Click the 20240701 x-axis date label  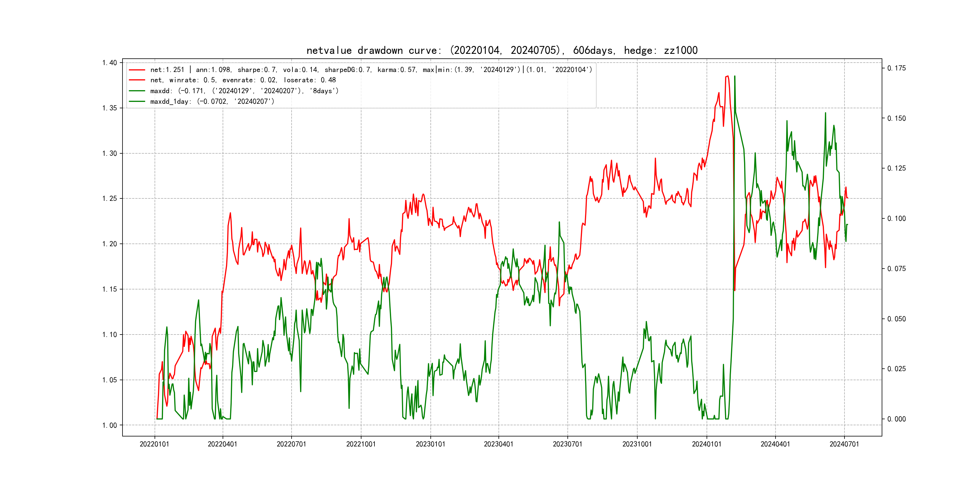[x=844, y=444]
